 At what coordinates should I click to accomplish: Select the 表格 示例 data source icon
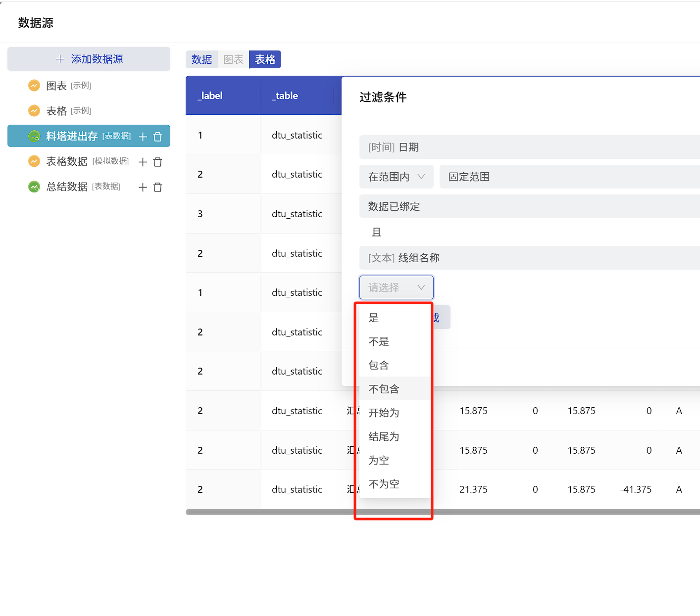click(34, 111)
